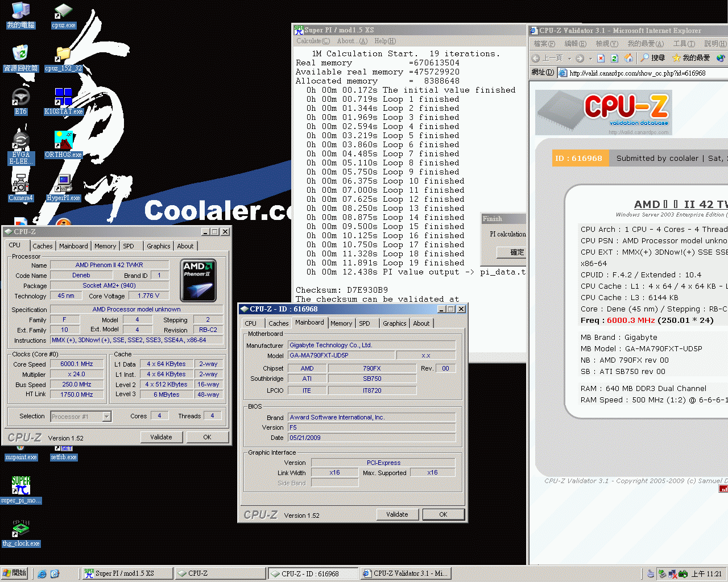Click the IE Home icon
Viewport: 728px width, 582px height.
click(x=628, y=58)
